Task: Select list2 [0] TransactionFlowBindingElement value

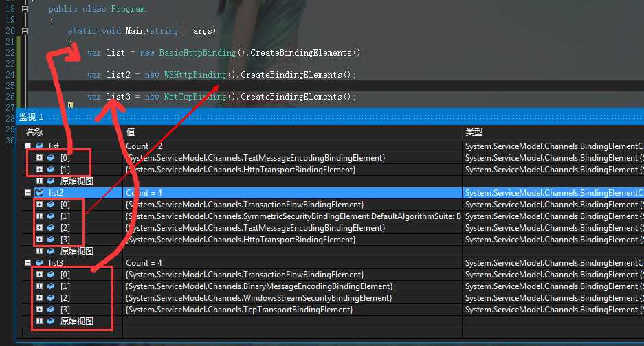Action: click(245, 205)
